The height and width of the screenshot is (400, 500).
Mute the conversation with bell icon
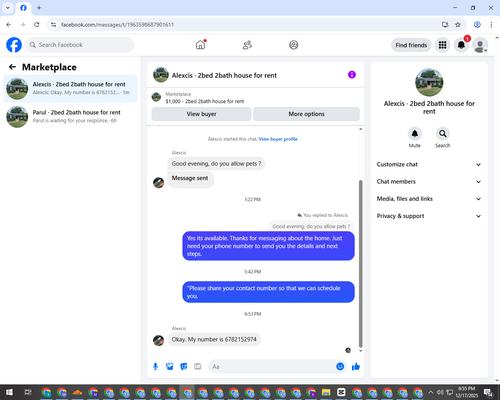click(415, 134)
